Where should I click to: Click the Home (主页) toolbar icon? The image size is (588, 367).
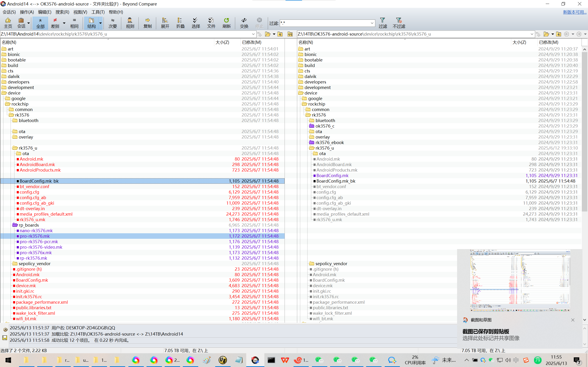pos(8,22)
